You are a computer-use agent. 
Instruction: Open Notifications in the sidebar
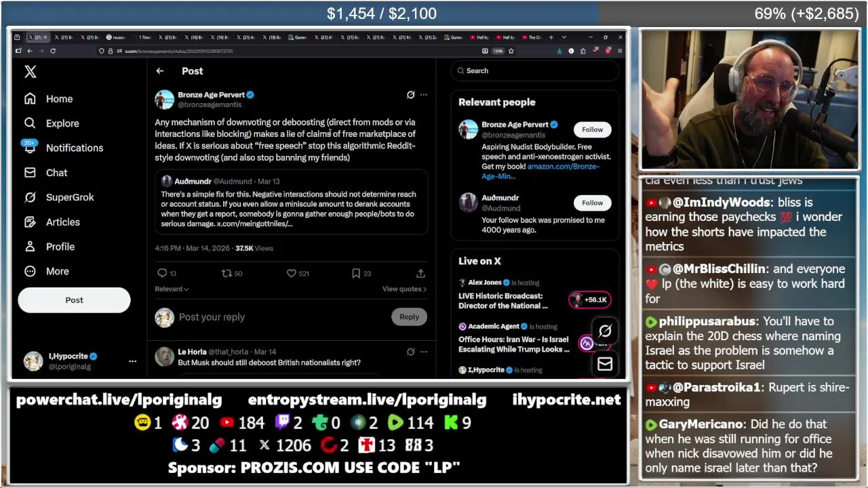(x=63, y=148)
